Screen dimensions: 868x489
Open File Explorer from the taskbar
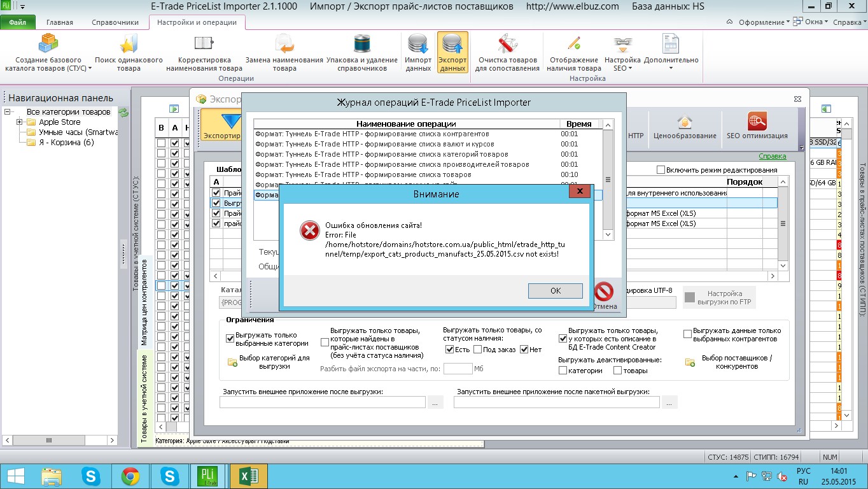pos(52,476)
